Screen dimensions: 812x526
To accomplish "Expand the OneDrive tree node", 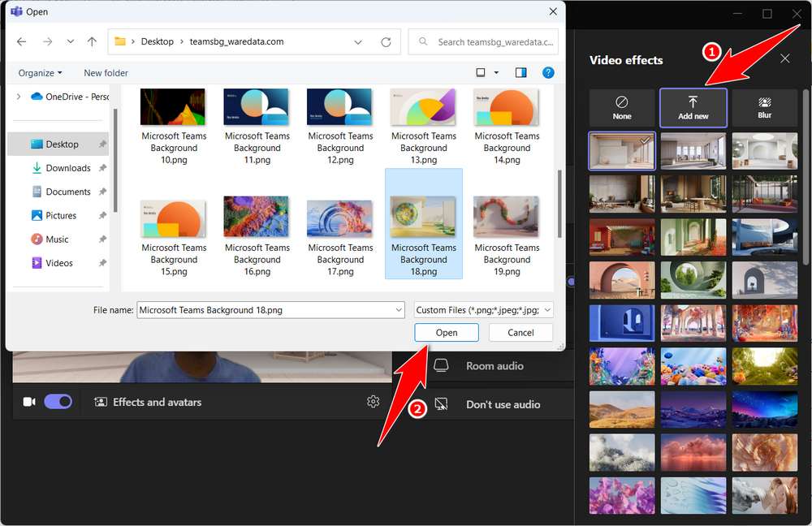I will click(x=19, y=97).
